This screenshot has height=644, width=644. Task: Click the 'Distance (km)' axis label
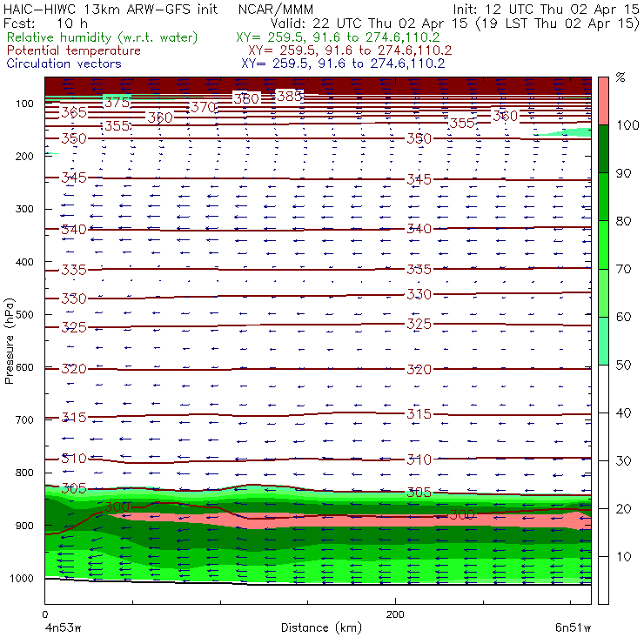point(321,628)
